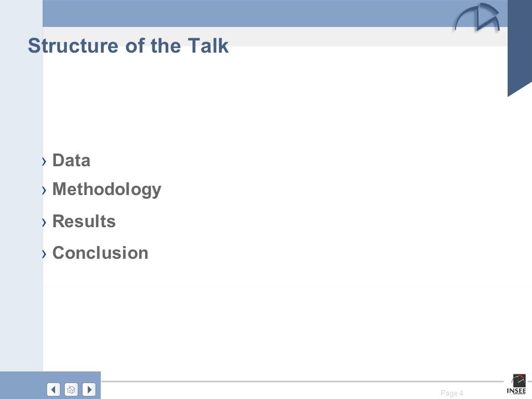Click the chevron bullet before Conclusion

pyautogui.click(x=44, y=254)
